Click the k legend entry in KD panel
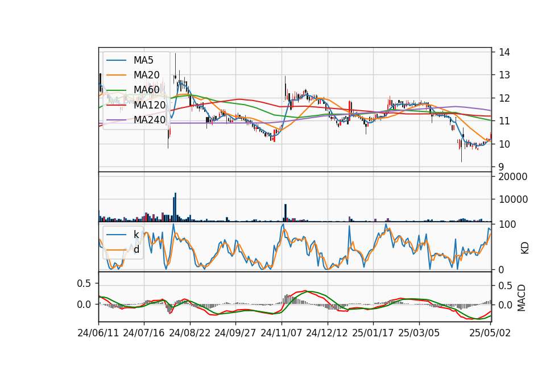This screenshot has width=546, height=392. (136, 235)
